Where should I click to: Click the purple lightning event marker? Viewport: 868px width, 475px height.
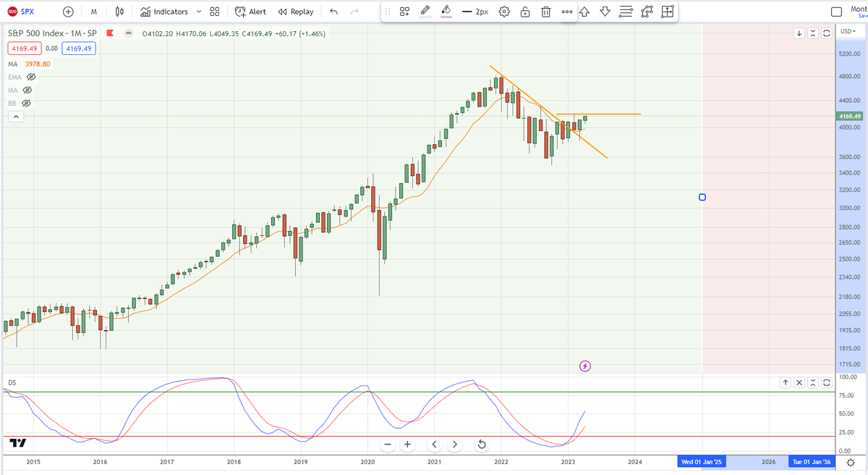[x=586, y=366]
